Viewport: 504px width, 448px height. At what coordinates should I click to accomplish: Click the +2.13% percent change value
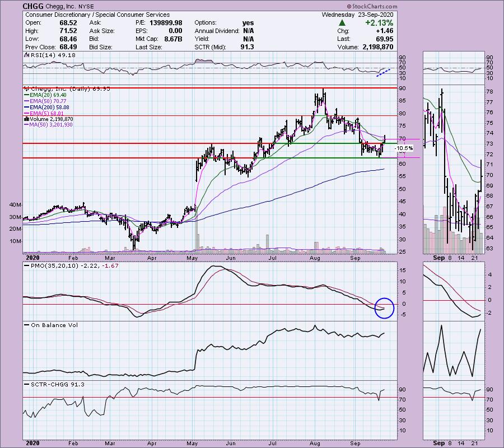pos(379,23)
